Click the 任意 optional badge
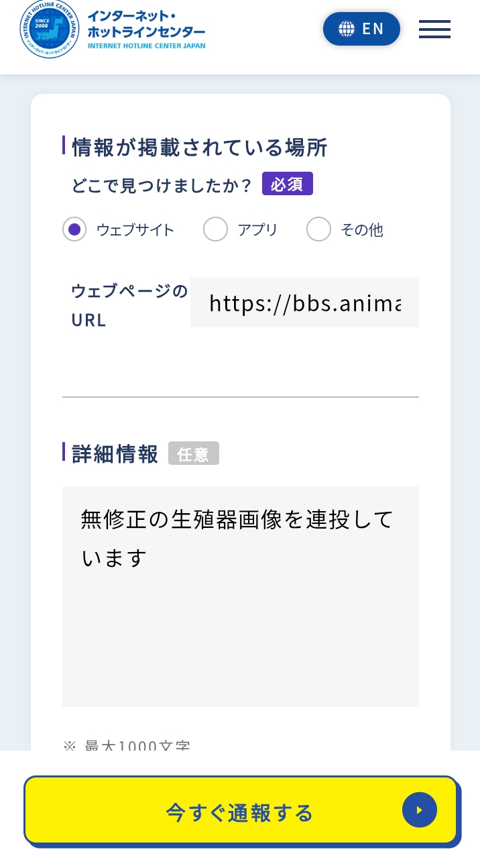Image resolution: width=480 pixels, height=868 pixels. click(193, 454)
